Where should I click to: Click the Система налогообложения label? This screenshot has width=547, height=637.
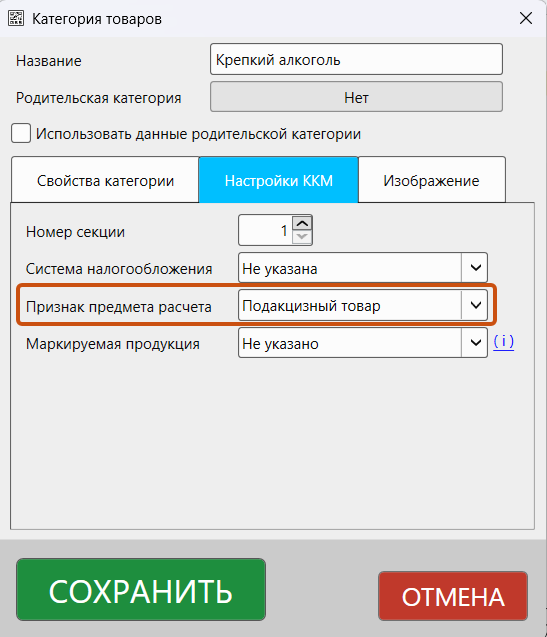[x=119, y=269]
